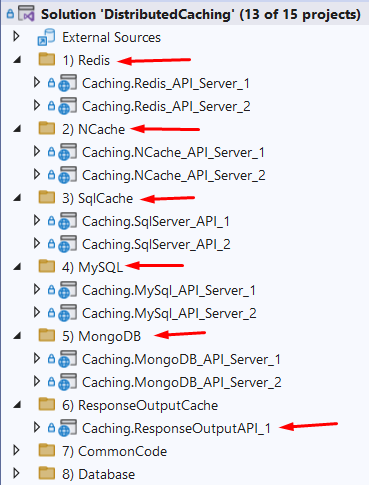Expand the Caching.SqlServer_API_1 project

point(37,220)
